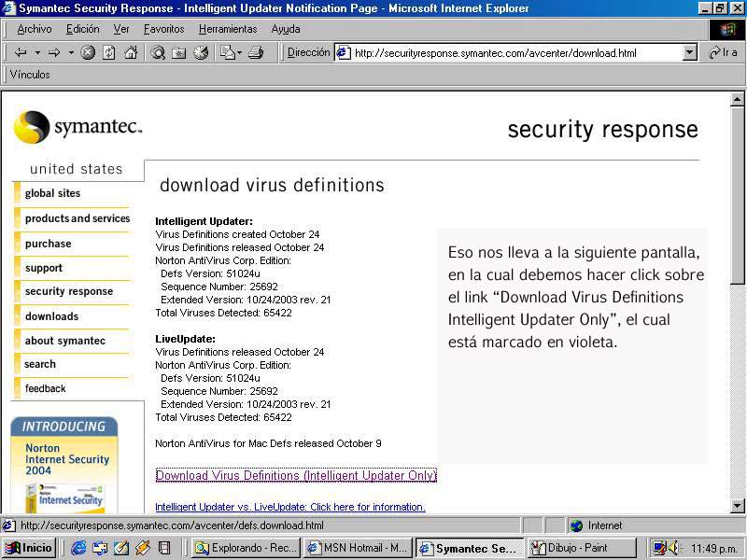
Task: Open the Forward history dropdown arrow
Action: [72, 53]
